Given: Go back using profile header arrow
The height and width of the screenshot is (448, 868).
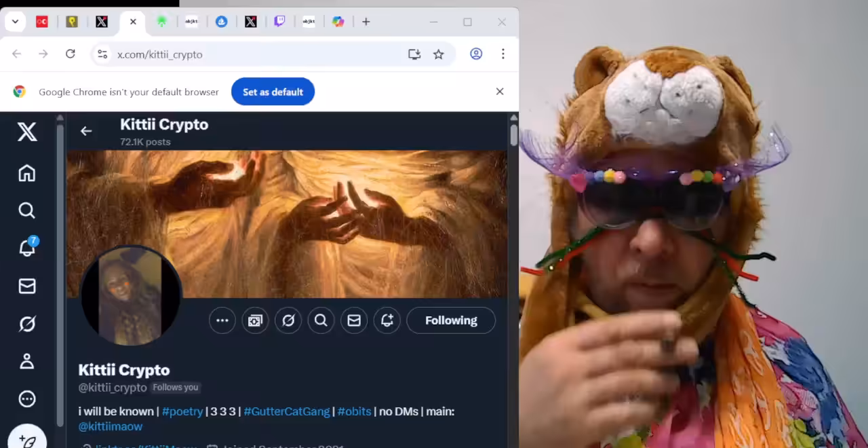Looking at the screenshot, I should point(86,131).
